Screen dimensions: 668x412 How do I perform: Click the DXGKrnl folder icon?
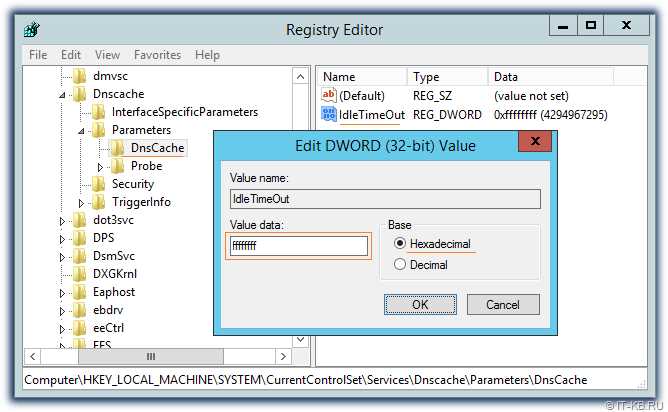point(80,274)
